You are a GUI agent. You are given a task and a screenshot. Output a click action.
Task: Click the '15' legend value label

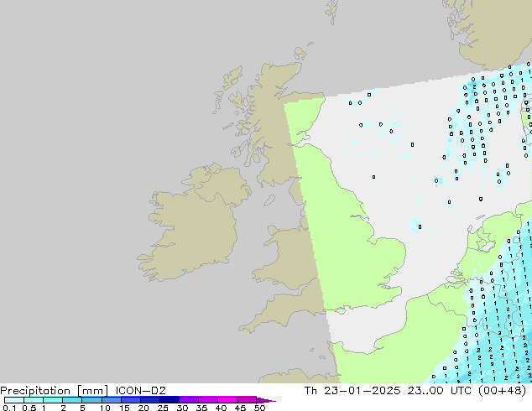(x=124, y=408)
